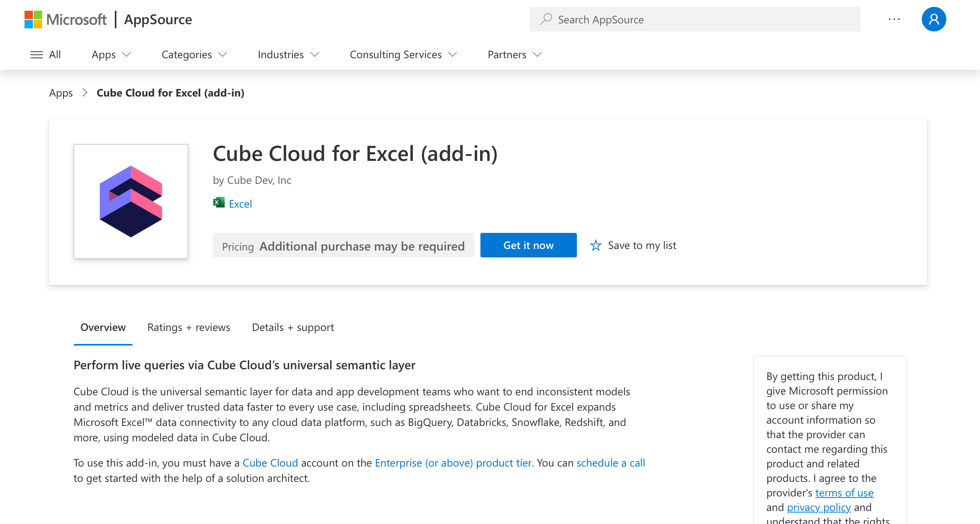Go to Apps in breadcrumb
The height and width of the screenshot is (524, 980).
(x=61, y=93)
